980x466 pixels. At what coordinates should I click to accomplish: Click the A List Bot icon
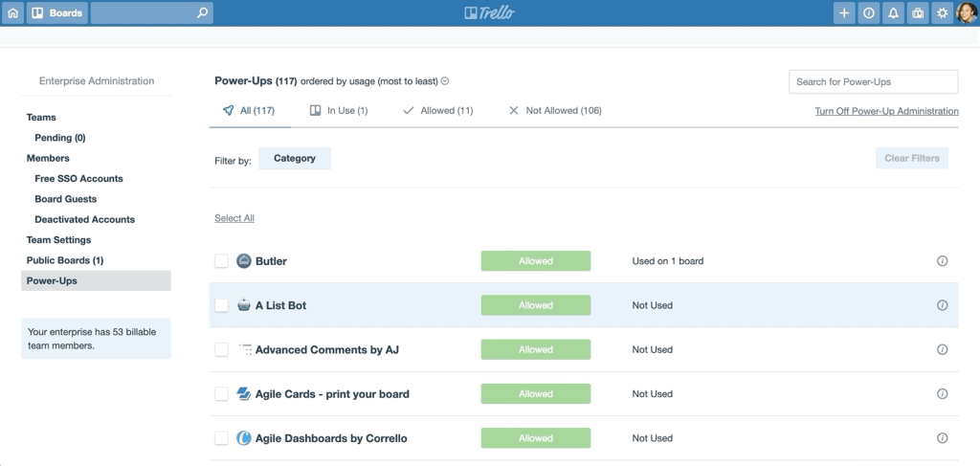tap(244, 305)
